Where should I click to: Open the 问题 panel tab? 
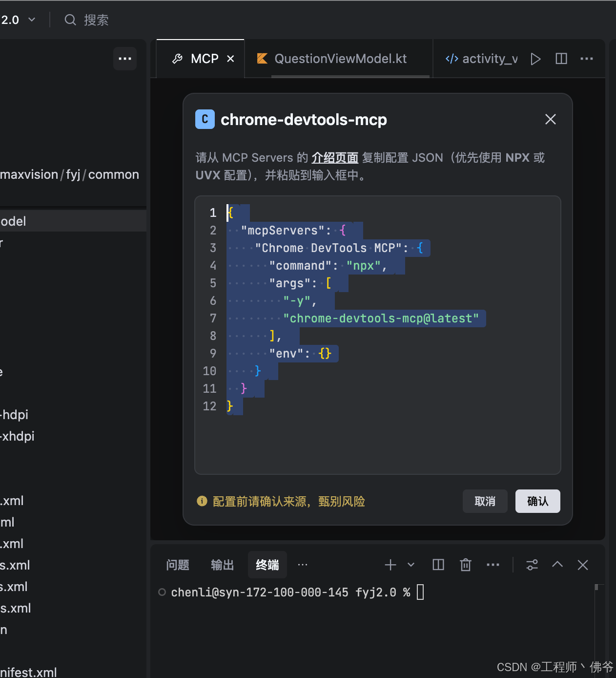[x=178, y=565]
